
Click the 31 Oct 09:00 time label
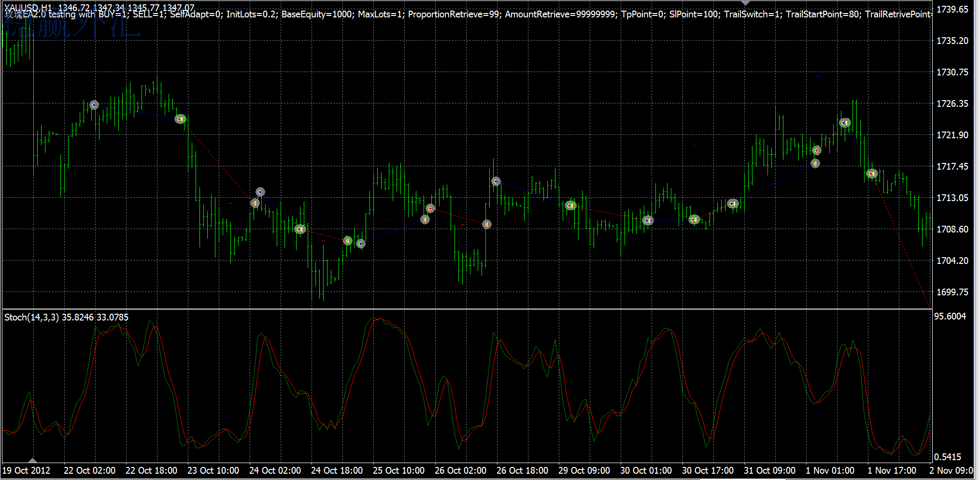click(769, 470)
